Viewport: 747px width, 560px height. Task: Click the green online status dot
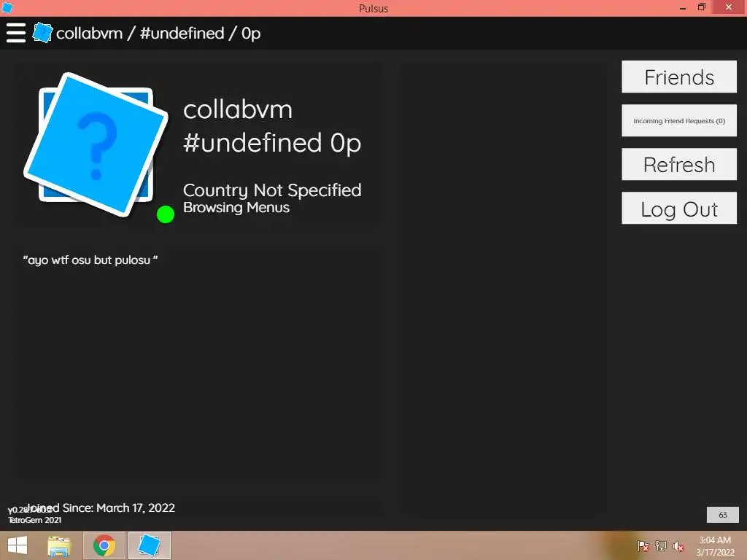click(x=166, y=214)
